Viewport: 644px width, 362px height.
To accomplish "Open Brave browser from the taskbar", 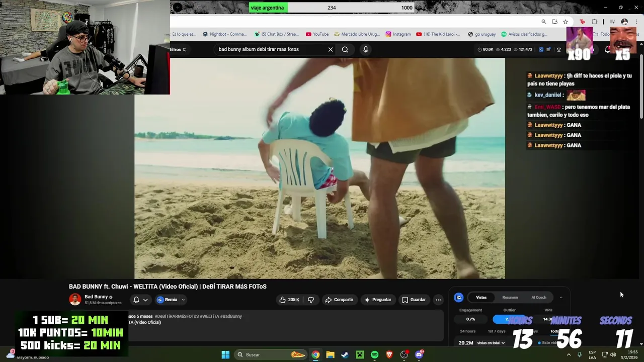I will (389, 354).
